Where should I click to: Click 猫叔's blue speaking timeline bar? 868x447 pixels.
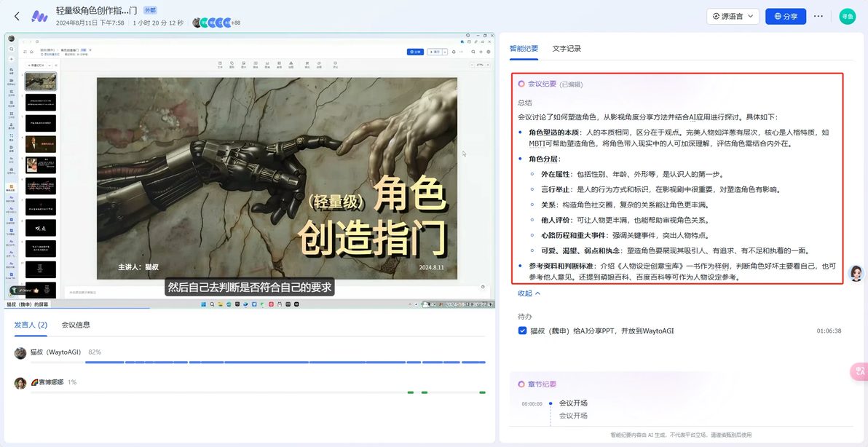(x=285, y=363)
